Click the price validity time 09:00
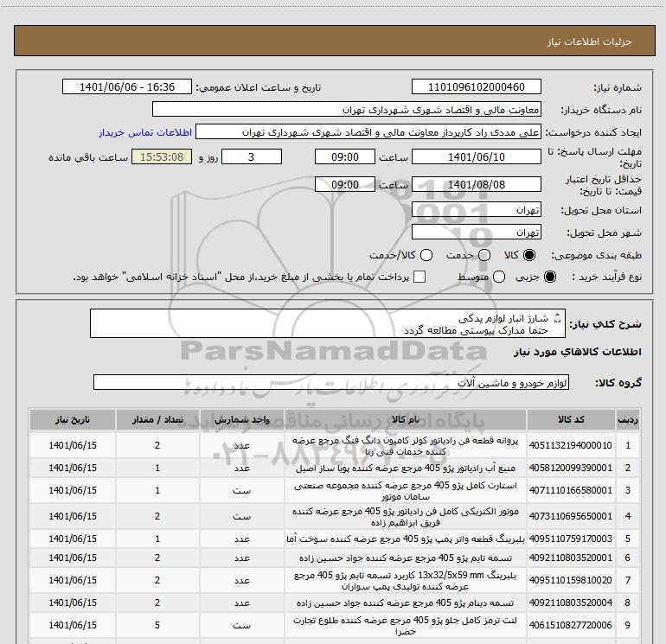Viewport: 666px width, 644px height. pos(345,184)
